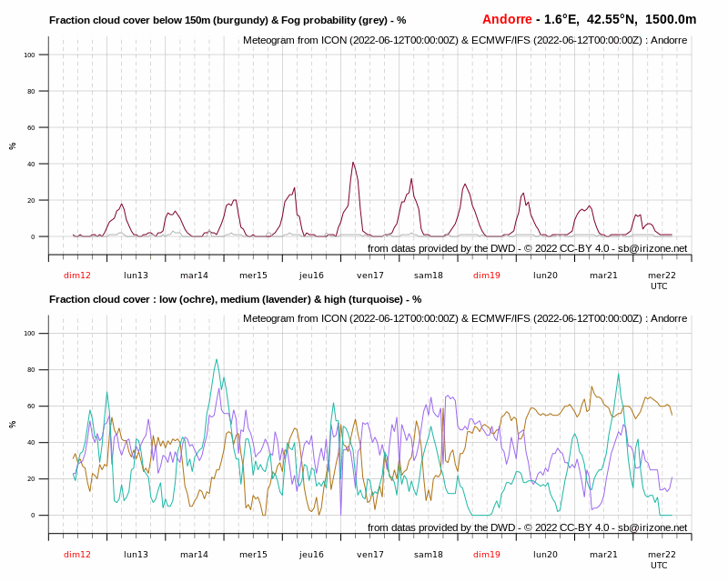Click 'lun20' label under the bottom chart

pos(545,554)
